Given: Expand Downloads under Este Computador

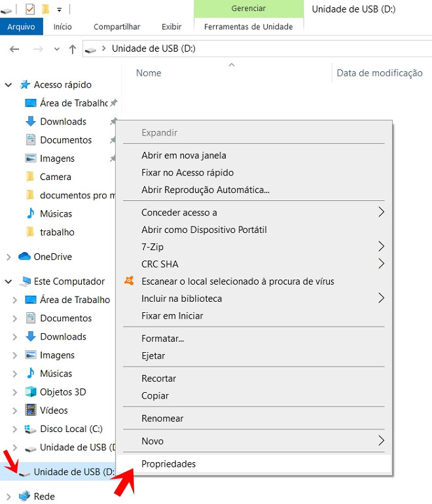Looking at the screenshot, I should (x=15, y=337).
